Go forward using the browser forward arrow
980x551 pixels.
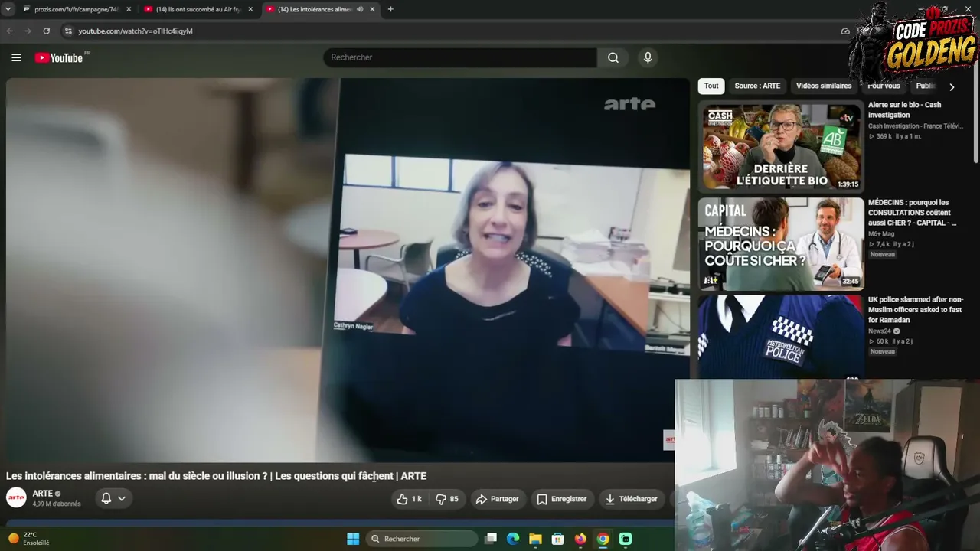coord(28,31)
